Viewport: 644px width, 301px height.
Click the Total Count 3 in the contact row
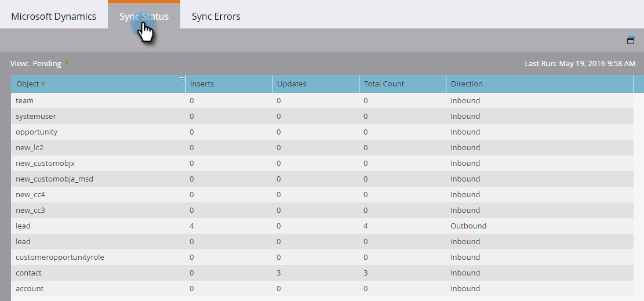click(366, 273)
